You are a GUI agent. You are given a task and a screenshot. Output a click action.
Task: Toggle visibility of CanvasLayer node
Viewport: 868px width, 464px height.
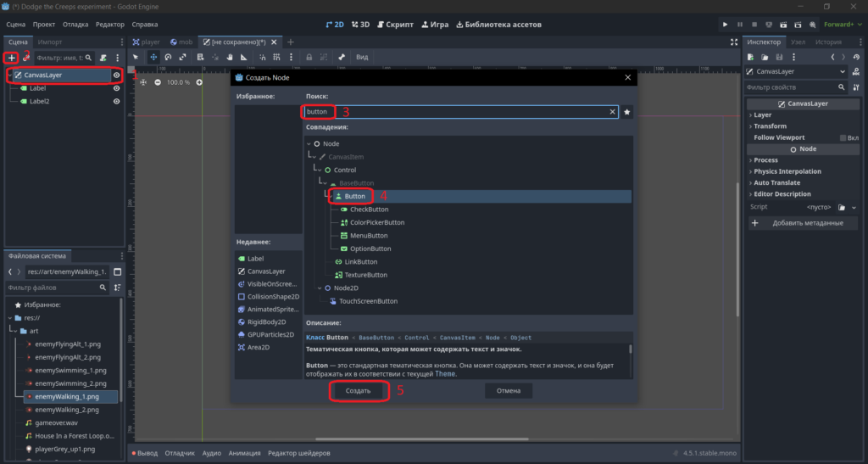click(x=116, y=75)
